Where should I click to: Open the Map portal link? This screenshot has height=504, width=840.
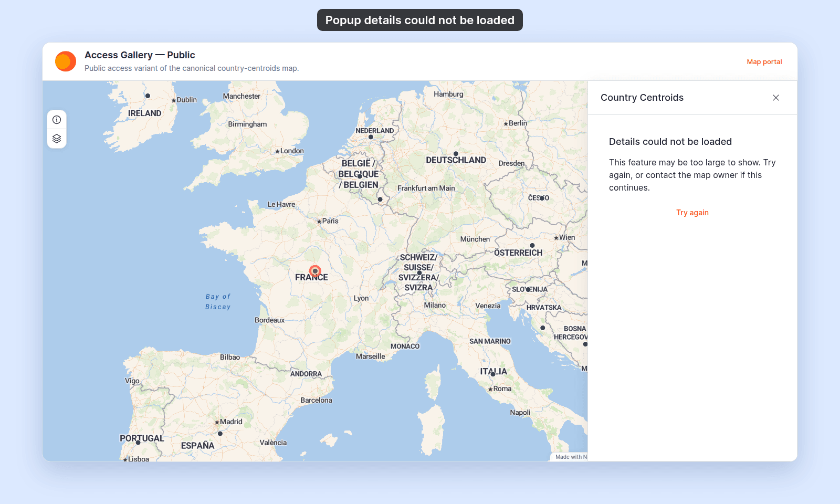(x=764, y=62)
